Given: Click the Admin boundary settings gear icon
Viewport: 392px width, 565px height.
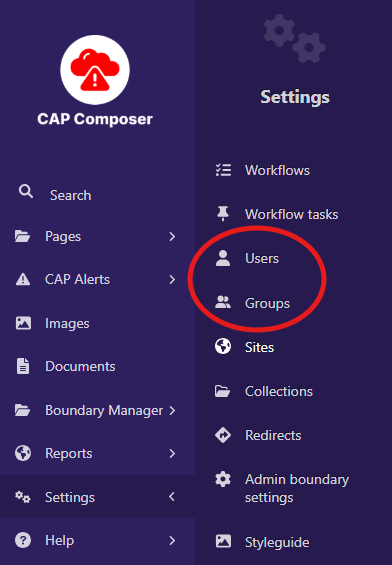Looking at the screenshot, I should pyautogui.click(x=223, y=480).
